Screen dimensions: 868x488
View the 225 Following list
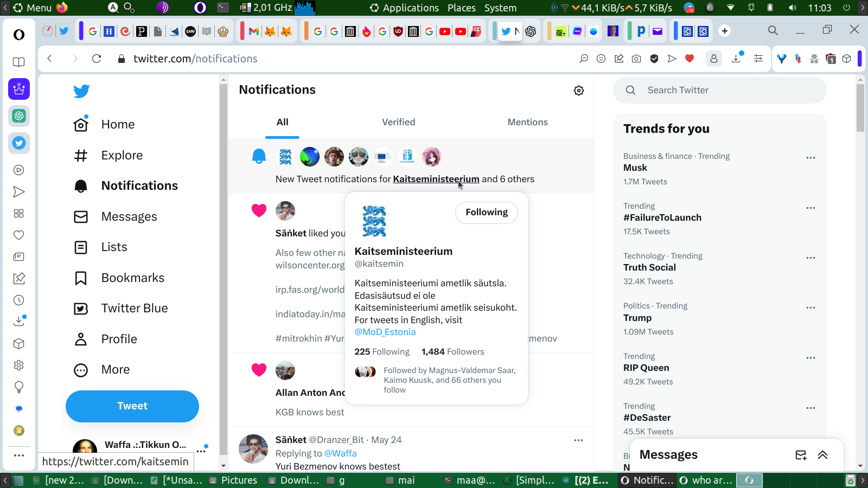tap(382, 352)
